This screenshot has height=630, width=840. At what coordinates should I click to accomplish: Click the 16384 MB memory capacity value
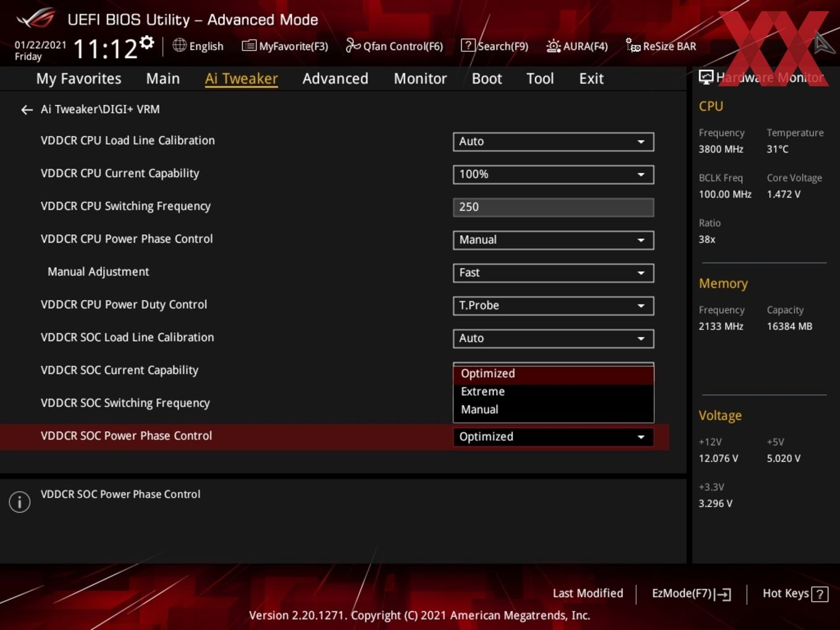[789, 326]
